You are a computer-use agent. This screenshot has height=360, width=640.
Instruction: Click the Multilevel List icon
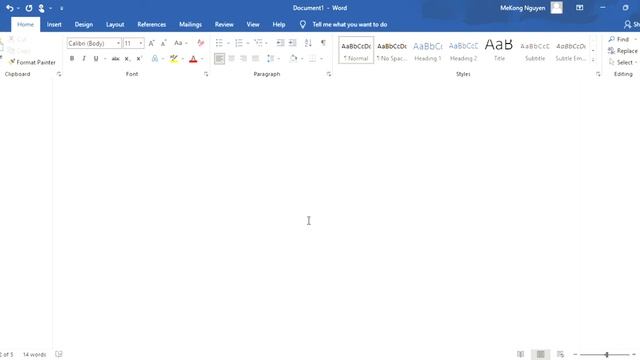[258, 43]
